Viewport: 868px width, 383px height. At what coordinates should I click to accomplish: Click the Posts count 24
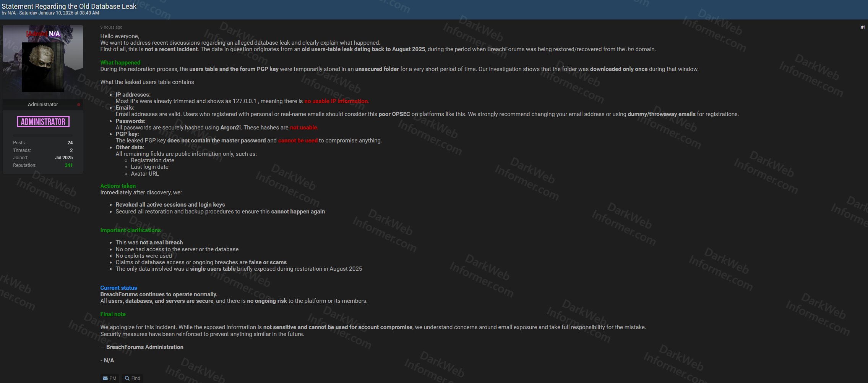tap(70, 143)
